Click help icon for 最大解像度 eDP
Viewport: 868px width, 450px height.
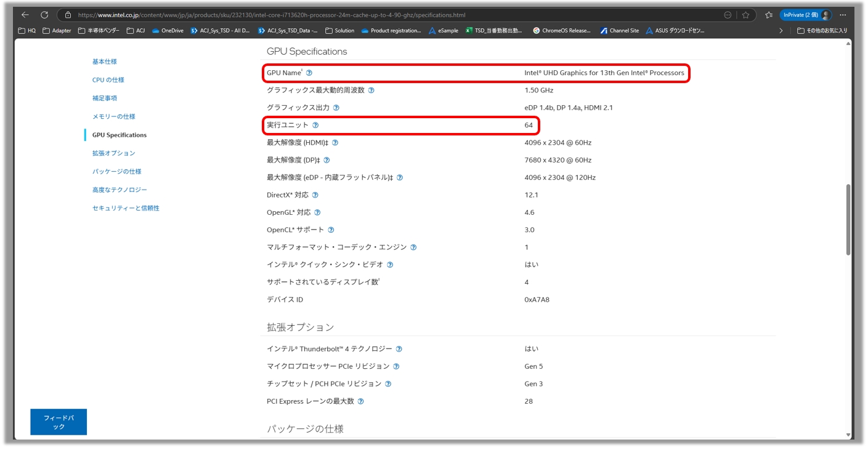click(400, 177)
